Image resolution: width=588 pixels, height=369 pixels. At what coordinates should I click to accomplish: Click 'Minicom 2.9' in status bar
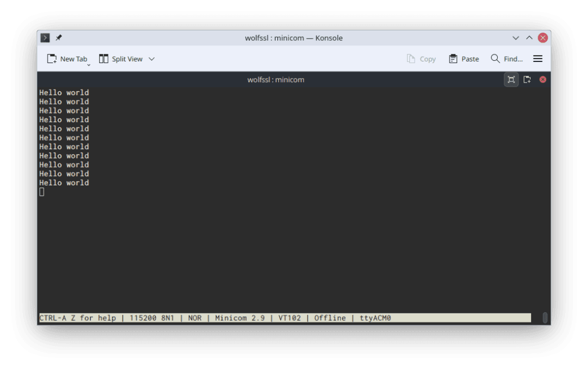[x=240, y=318]
